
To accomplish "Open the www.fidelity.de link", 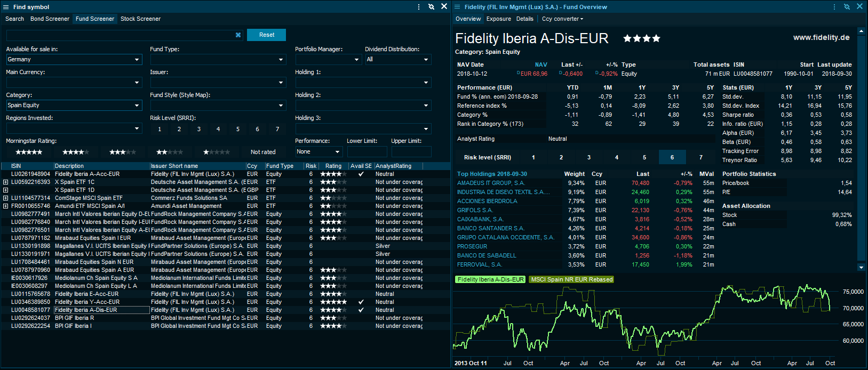I will click(821, 37).
